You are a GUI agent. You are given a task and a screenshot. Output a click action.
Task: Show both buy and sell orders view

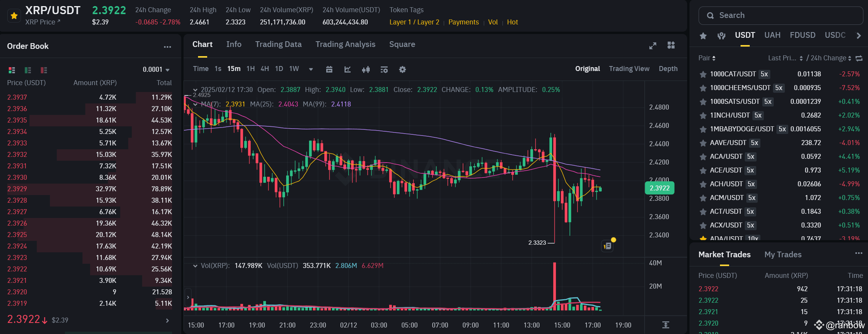(12, 70)
